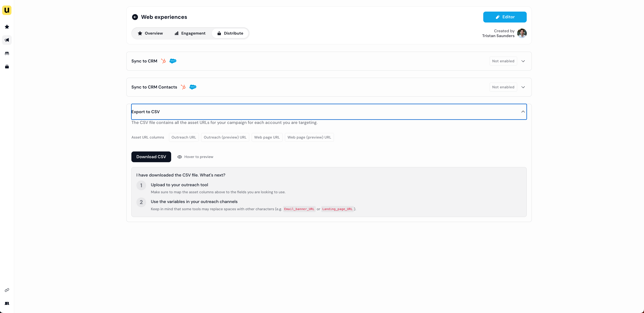Click the Download CSV button
644x313 pixels.
tap(151, 157)
